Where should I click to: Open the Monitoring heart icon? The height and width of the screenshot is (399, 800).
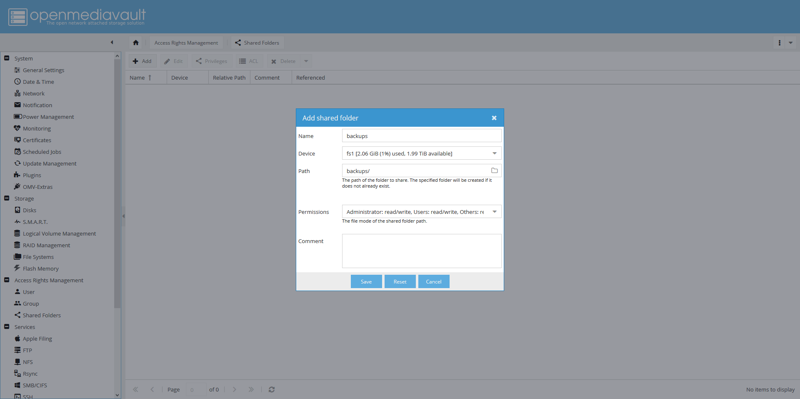(x=17, y=129)
